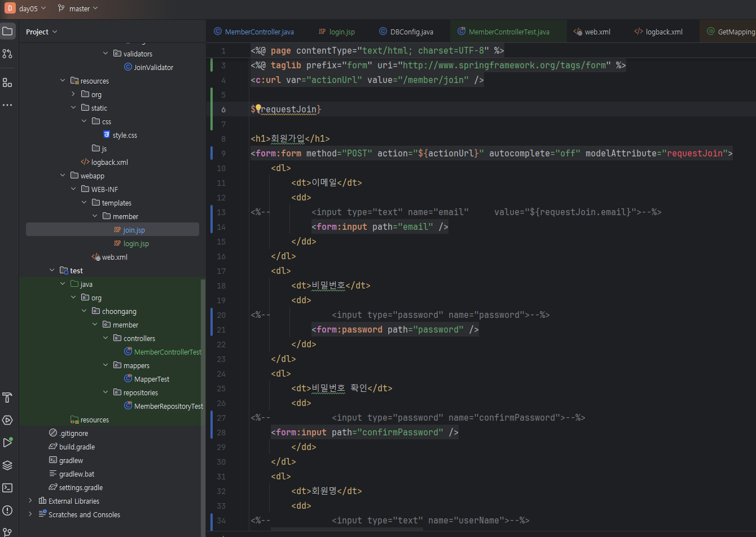Click the lightbulb intention icon on line 6
This screenshot has width=756, height=537.
258,109
